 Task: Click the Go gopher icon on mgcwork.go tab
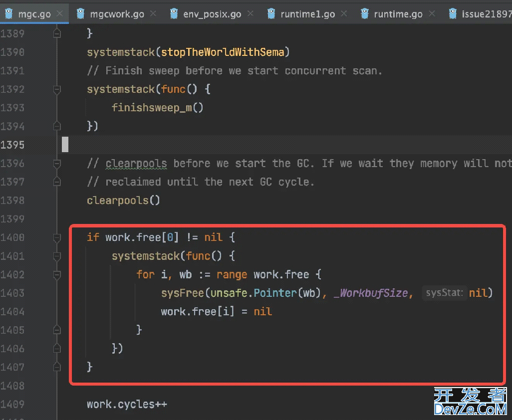point(80,13)
